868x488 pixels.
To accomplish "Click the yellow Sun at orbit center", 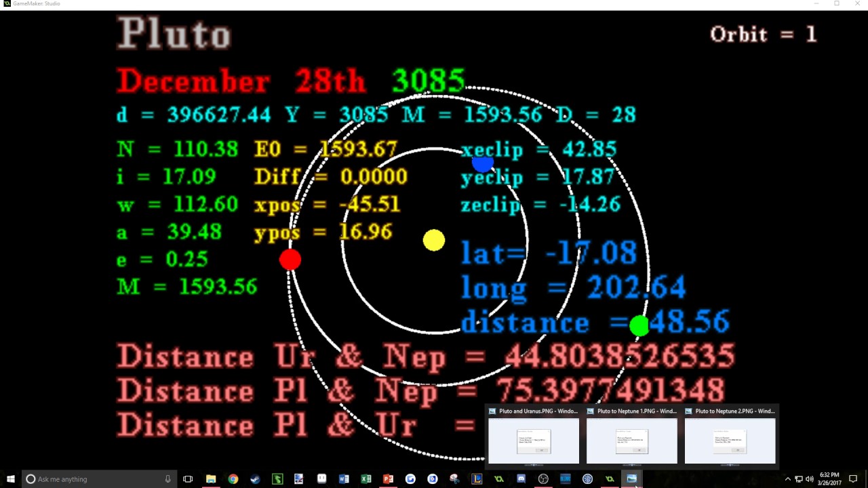I will click(434, 241).
